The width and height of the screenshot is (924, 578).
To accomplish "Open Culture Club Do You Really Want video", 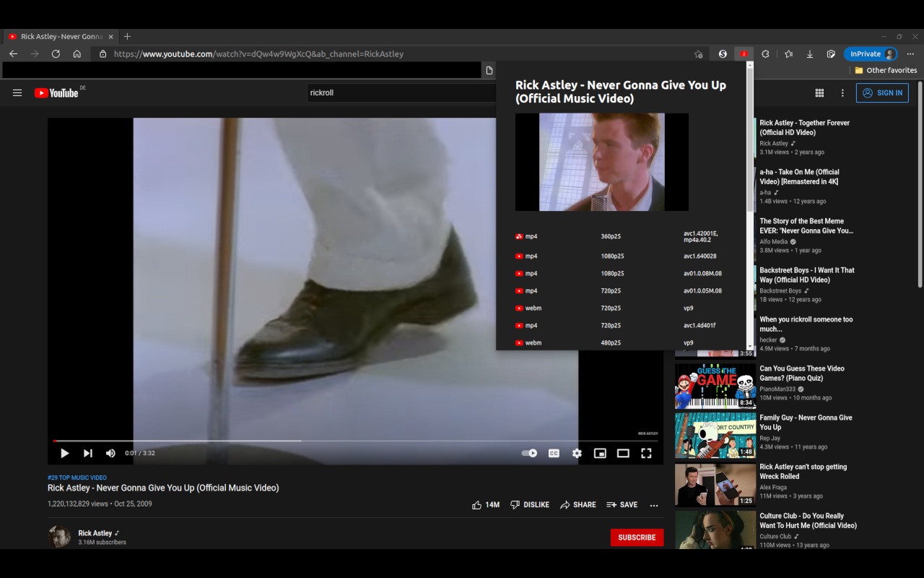I will (808, 520).
